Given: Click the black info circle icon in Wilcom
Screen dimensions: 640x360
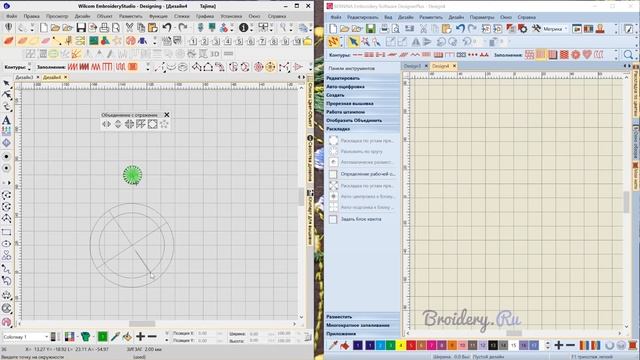Looking at the screenshot, I should (244, 28).
